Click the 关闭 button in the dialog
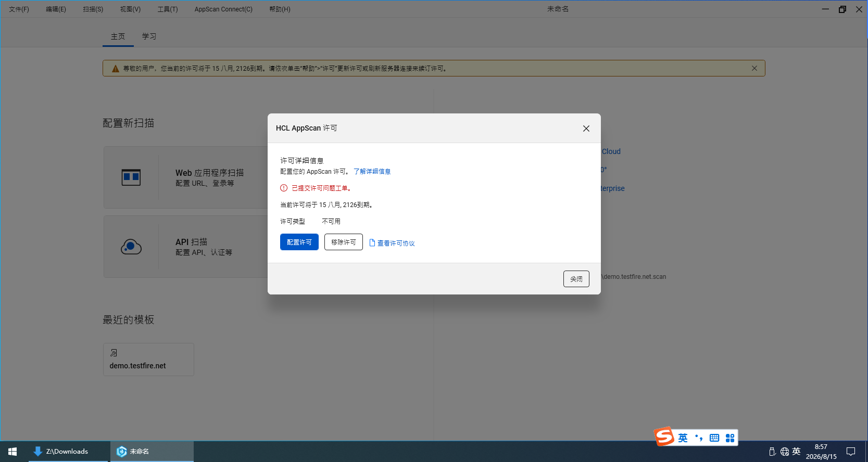Screen dimensions: 868x462 (x=576, y=279)
